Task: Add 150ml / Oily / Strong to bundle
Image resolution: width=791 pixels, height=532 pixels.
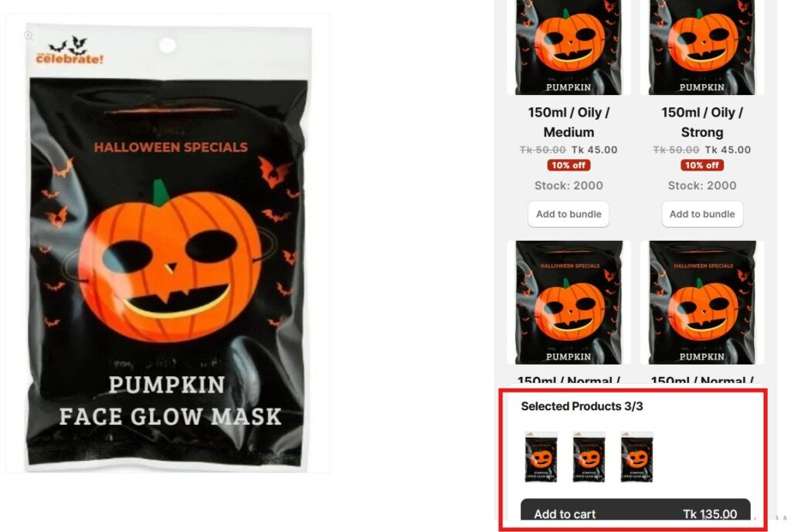Action: click(702, 214)
